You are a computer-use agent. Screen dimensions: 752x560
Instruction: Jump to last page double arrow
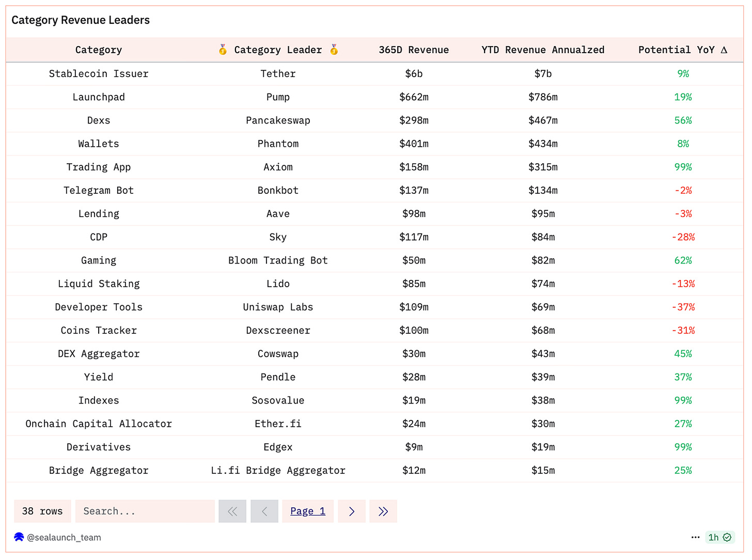click(383, 511)
